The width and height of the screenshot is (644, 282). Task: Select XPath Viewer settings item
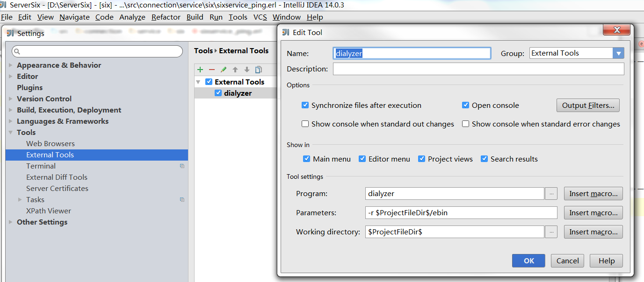(x=49, y=211)
